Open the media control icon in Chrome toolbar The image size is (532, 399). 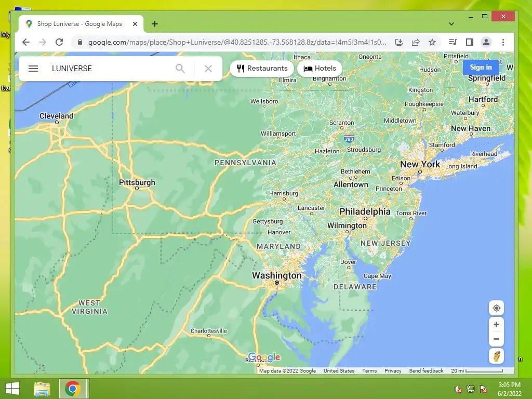point(453,42)
